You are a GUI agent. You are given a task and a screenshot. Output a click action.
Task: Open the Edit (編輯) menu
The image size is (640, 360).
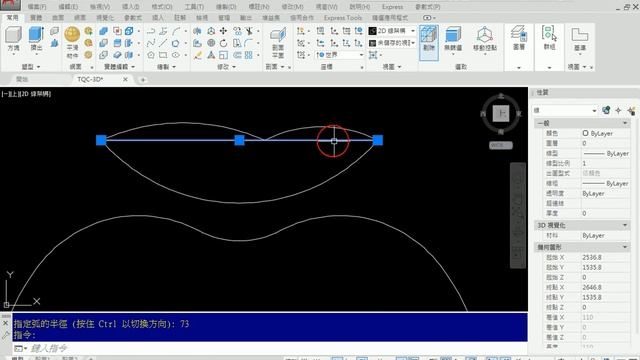pyautogui.click(x=68, y=7)
